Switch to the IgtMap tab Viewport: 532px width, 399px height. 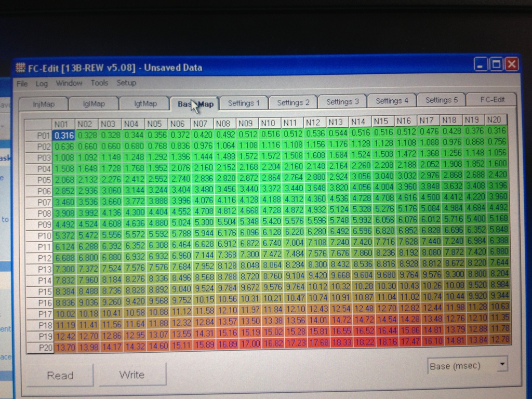pyautogui.click(x=145, y=103)
